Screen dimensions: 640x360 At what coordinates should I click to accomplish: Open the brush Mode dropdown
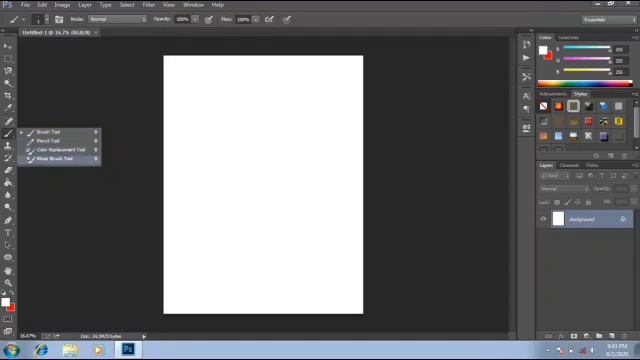tap(118, 19)
